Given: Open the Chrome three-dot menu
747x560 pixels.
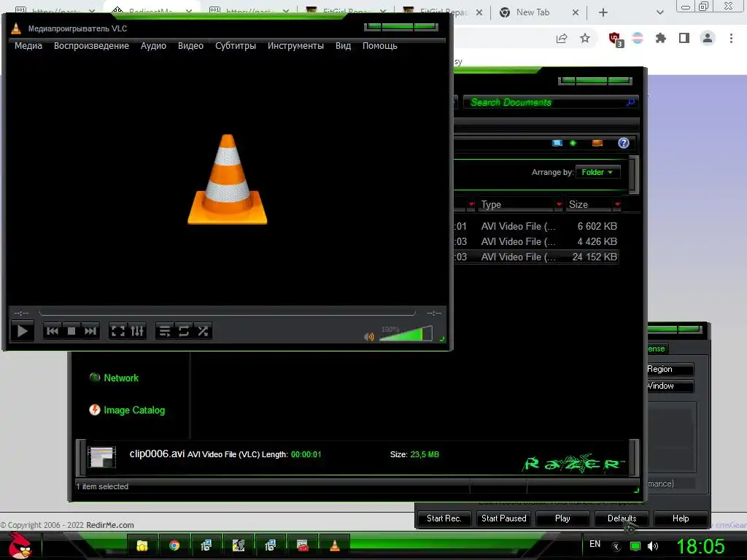Looking at the screenshot, I should pos(731,38).
